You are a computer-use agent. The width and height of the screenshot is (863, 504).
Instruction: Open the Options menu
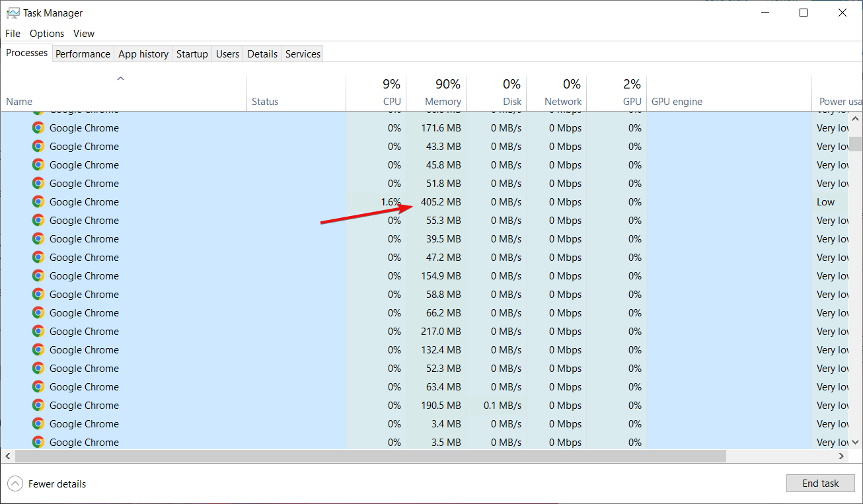[x=47, y=34]
